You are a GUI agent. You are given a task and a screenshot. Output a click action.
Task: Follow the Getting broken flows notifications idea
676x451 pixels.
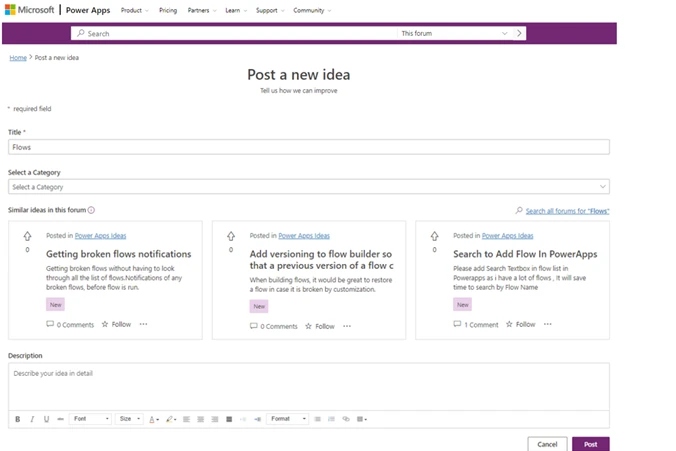coord(116,325)
